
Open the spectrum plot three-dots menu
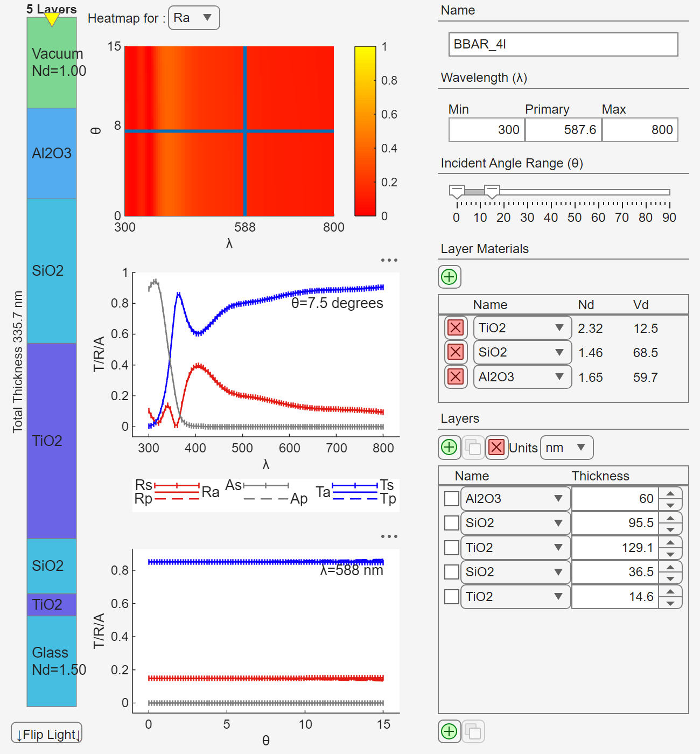(x=389, y=260)
